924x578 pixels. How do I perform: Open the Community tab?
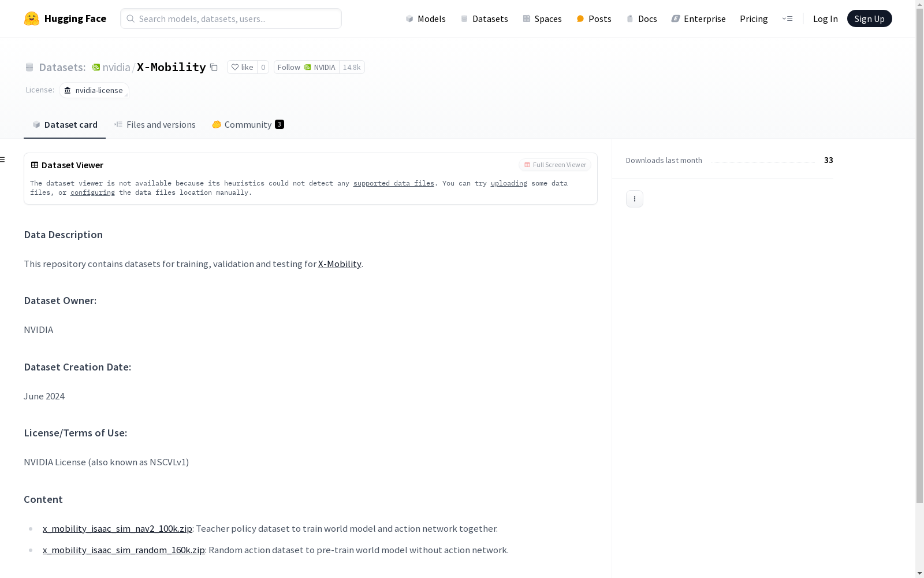point(248,125)
